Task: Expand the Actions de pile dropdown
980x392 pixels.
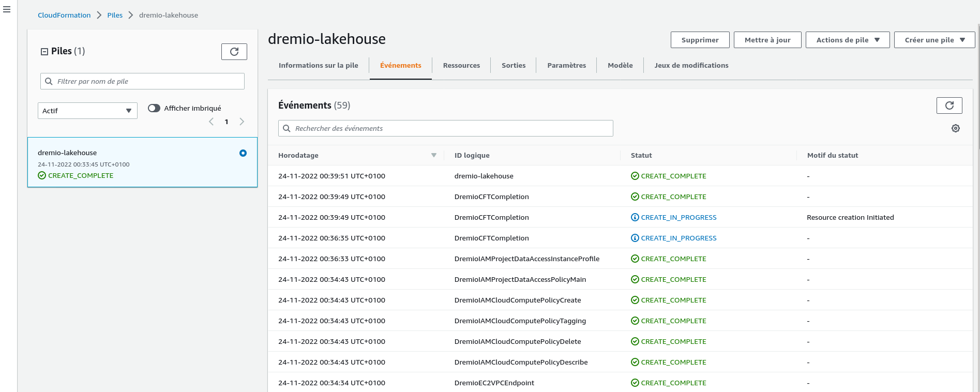Action: point(847,40)
